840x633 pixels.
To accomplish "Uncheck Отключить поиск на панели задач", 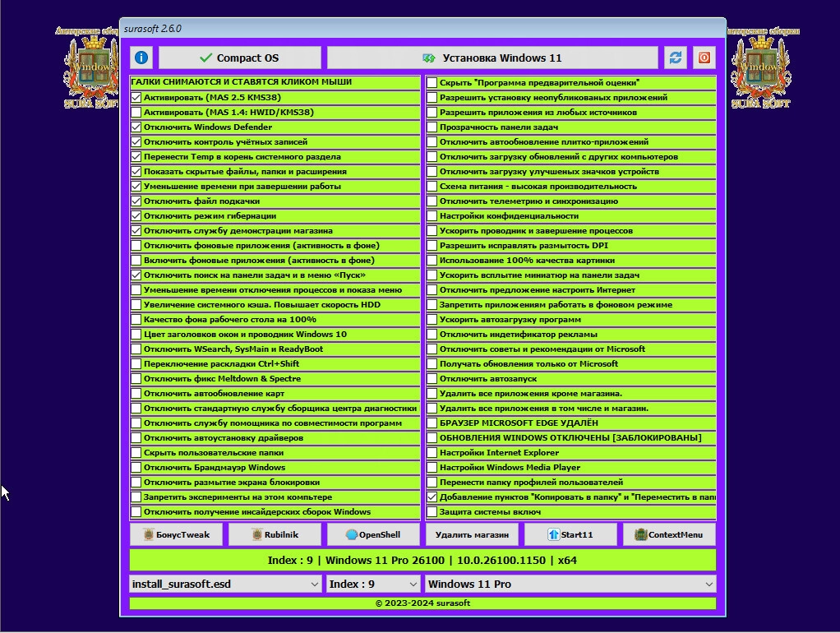I will [x=136, y=275].
